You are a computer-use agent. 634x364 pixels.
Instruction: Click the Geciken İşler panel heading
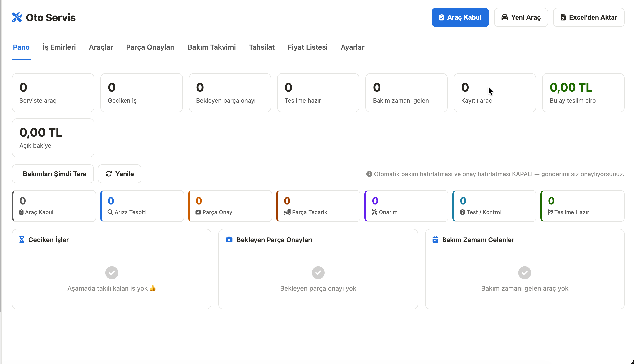click(x=49, y=240)
